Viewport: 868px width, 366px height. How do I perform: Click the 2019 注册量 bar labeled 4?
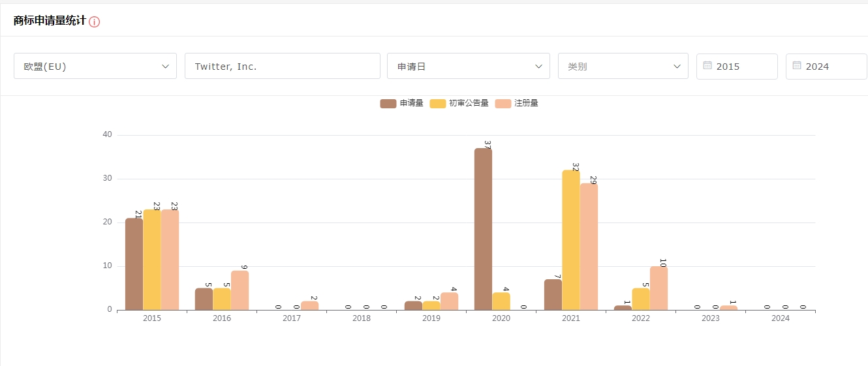coord(449,301)
